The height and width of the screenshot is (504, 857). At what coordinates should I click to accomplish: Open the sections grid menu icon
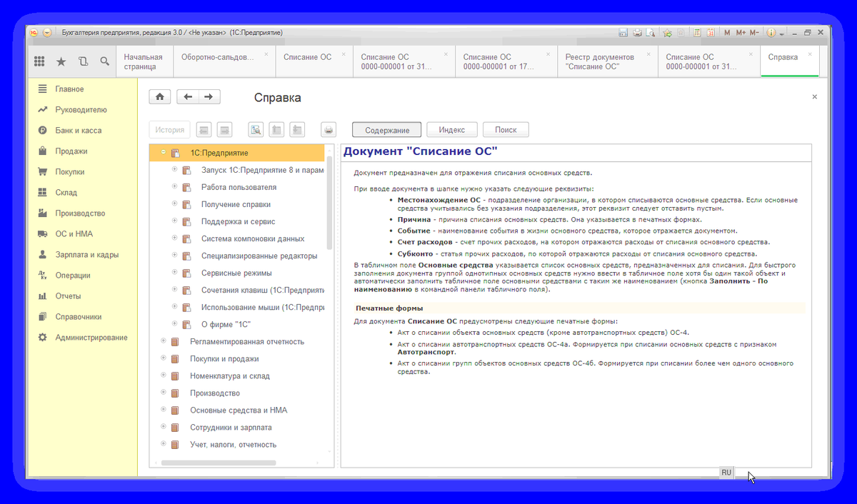[39, 61]
